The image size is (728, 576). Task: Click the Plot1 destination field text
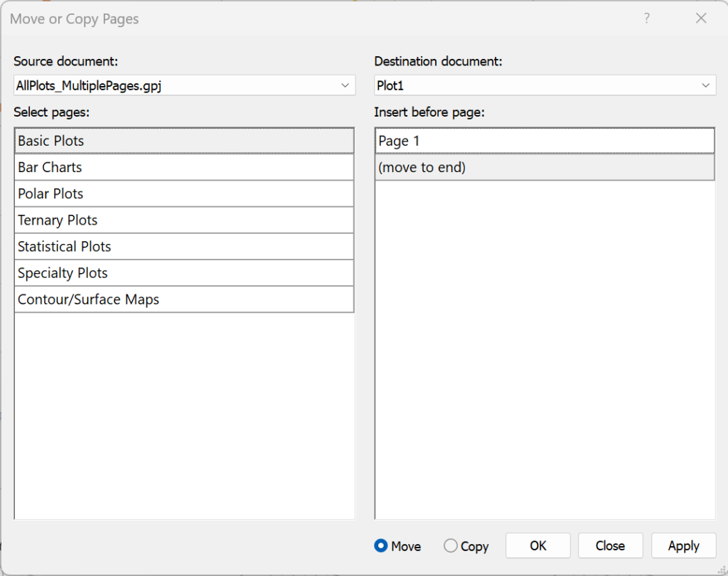(390, 85)
